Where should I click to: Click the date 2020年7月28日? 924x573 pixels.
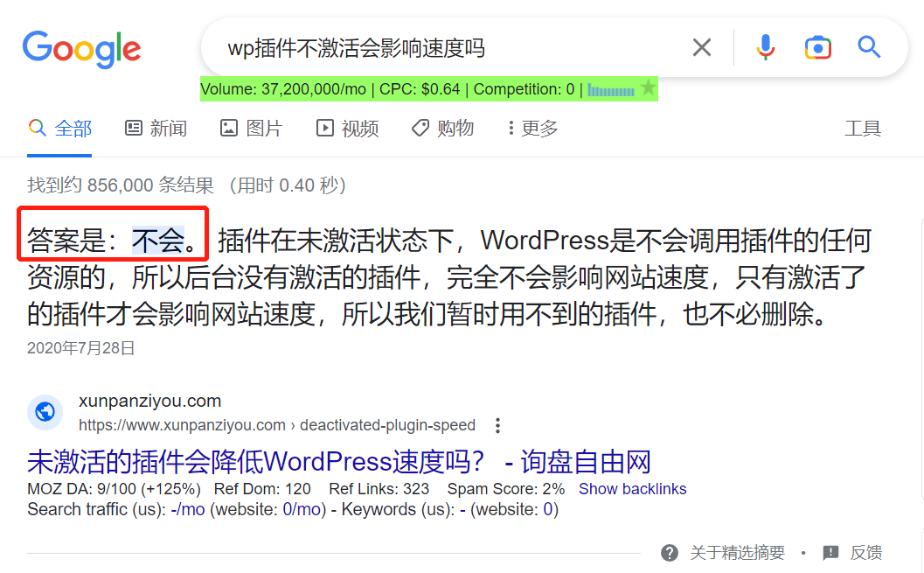[x=81, y=348]
